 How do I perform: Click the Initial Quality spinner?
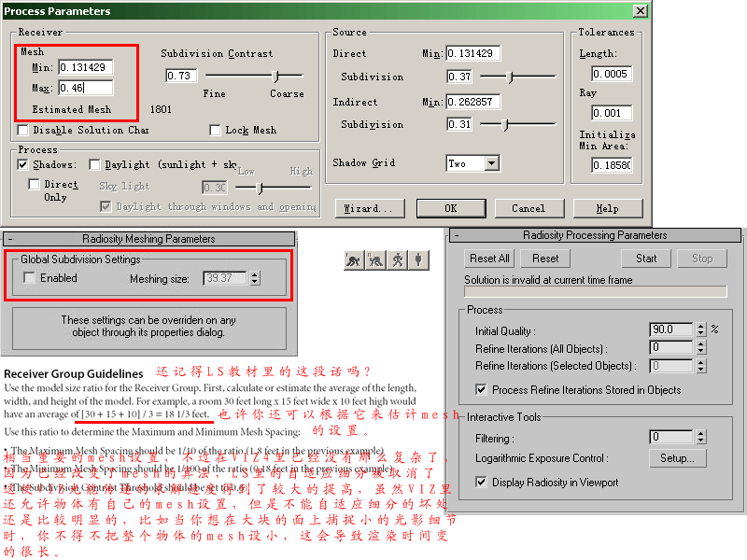[x=701, y=329]
